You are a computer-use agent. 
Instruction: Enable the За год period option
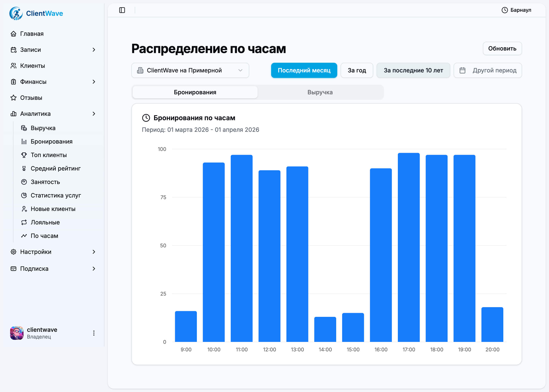[x=357, y=70]
